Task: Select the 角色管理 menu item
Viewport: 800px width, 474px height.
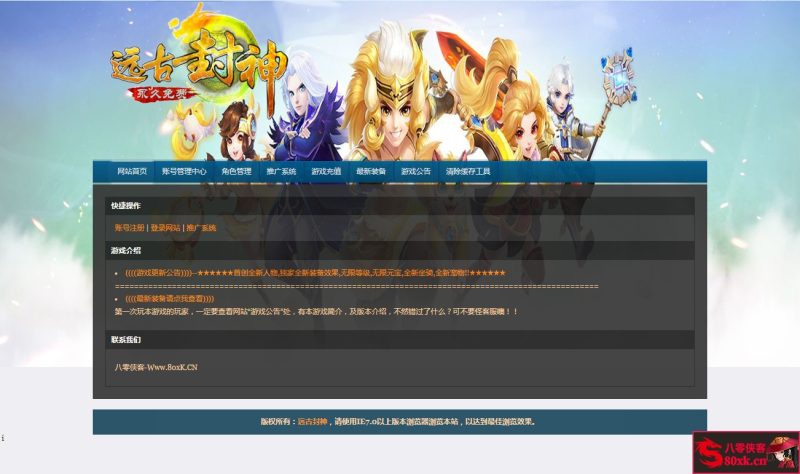Action: point(236,171)
